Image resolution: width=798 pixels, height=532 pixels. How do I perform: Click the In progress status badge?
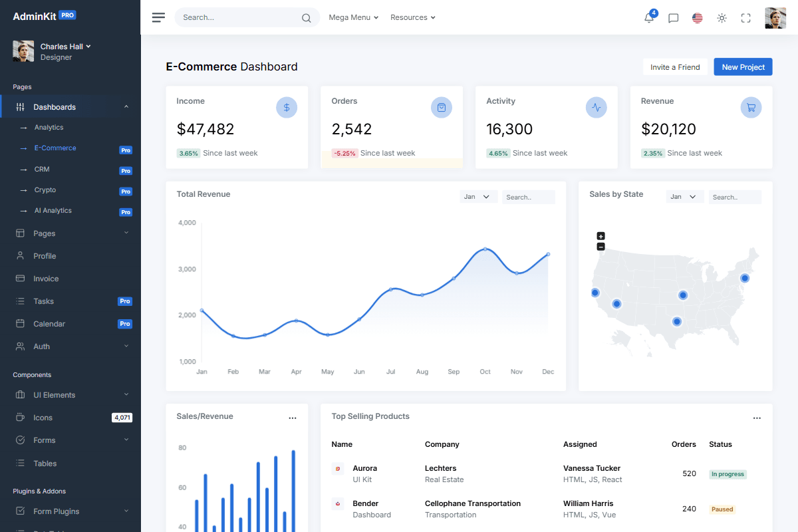click(x=728, y=474)
